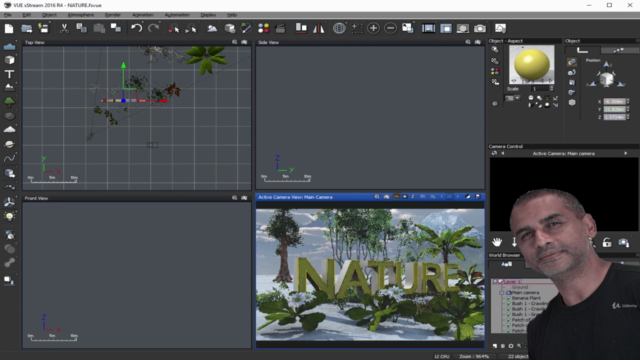Toggle Banana Plant checkbox in World Browser
This screenshot has width=640, height=360.
tap(509, 298)
